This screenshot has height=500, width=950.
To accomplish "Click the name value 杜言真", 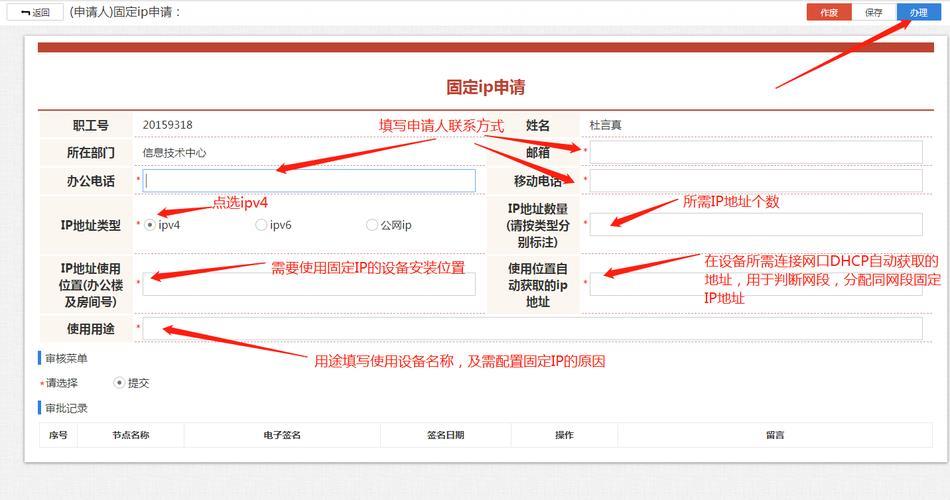I will 605,125.
